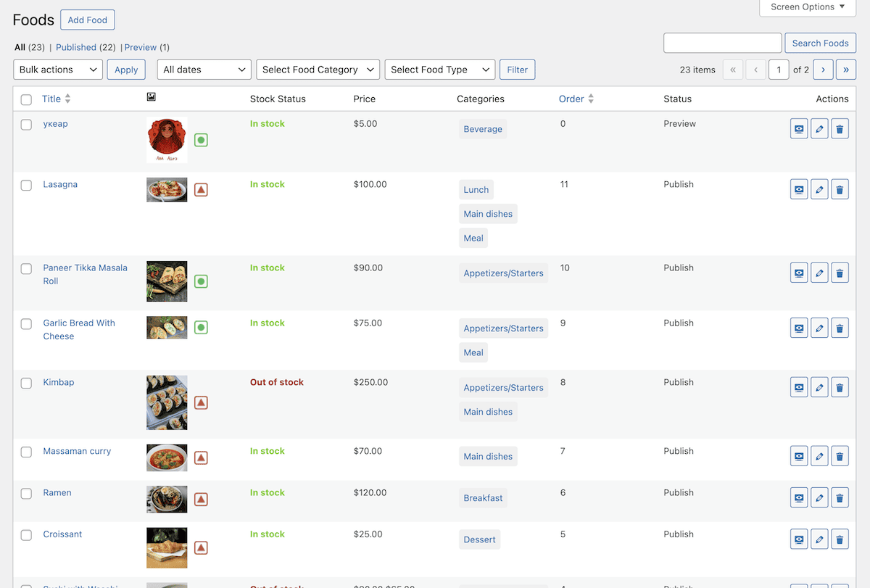View the Massaman curry item
Screen dimensions: 870x588
799,457
